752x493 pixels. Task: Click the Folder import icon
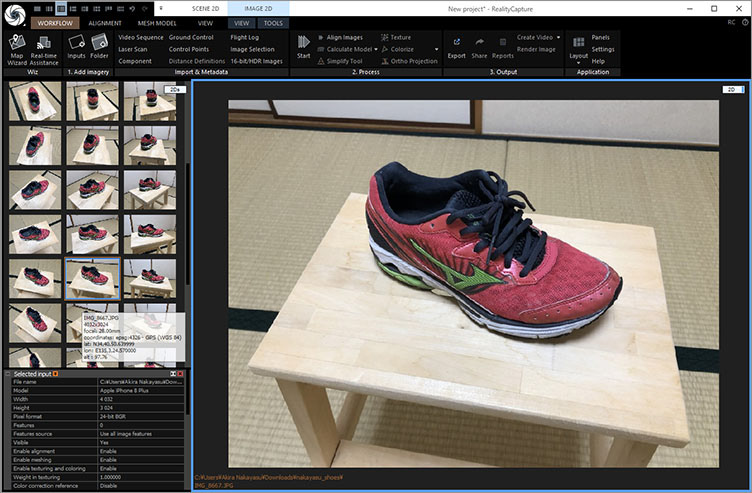pos(99,47)
